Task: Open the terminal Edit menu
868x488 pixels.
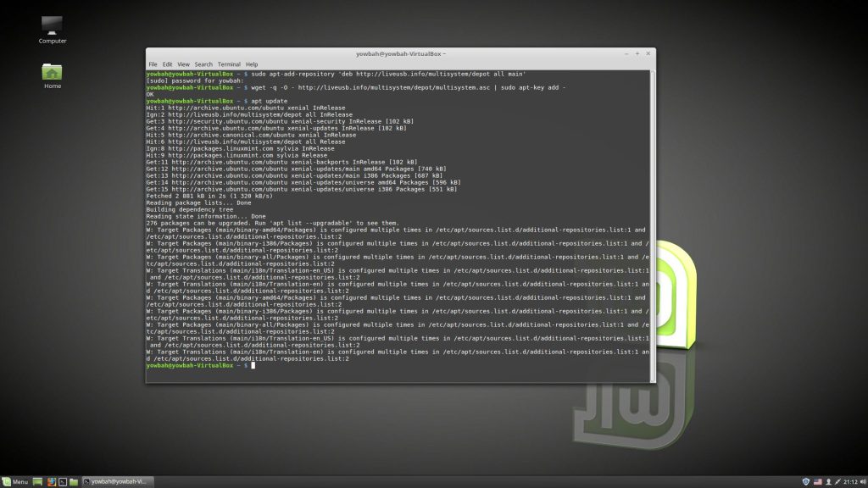Action: (168, 64)
